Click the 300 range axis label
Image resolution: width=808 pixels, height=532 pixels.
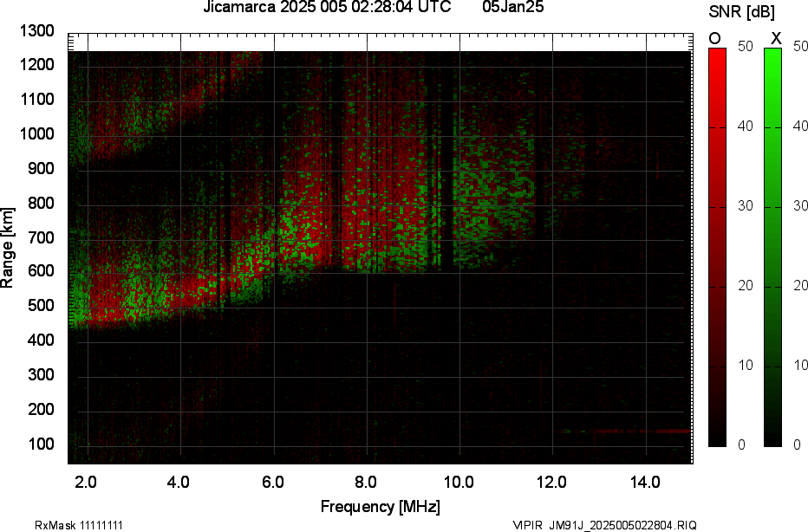(41, 374)
